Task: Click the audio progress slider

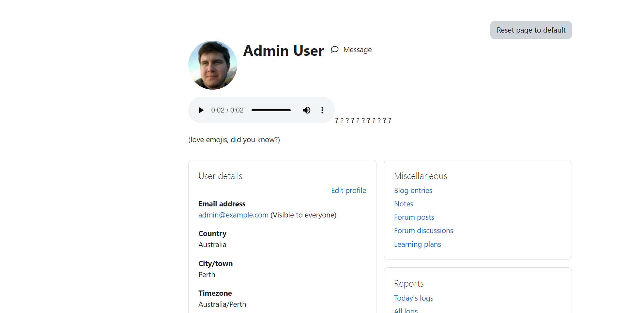Action: point(271,110)
